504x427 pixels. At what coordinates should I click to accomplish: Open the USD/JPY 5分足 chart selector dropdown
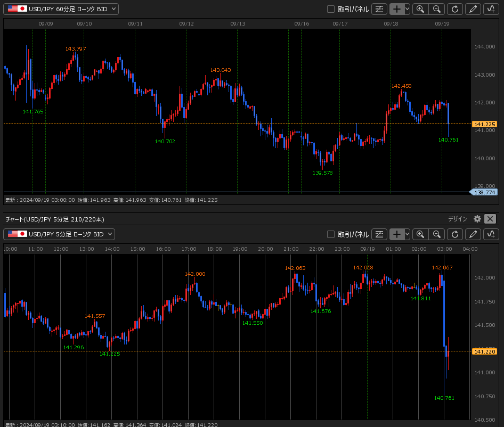pos(59,234)
